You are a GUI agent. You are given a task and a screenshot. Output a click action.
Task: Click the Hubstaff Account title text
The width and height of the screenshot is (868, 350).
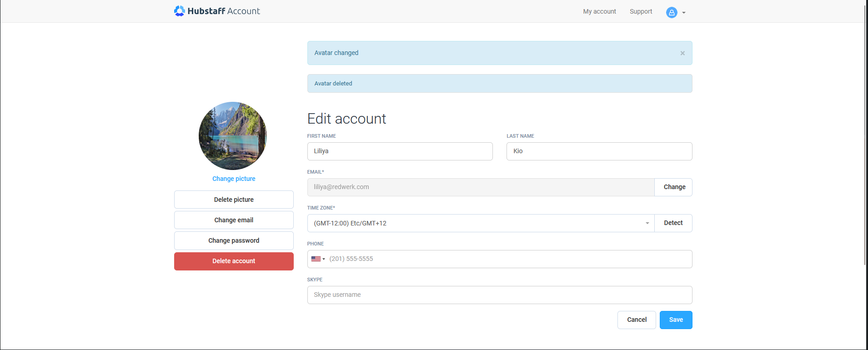point(224,11)
